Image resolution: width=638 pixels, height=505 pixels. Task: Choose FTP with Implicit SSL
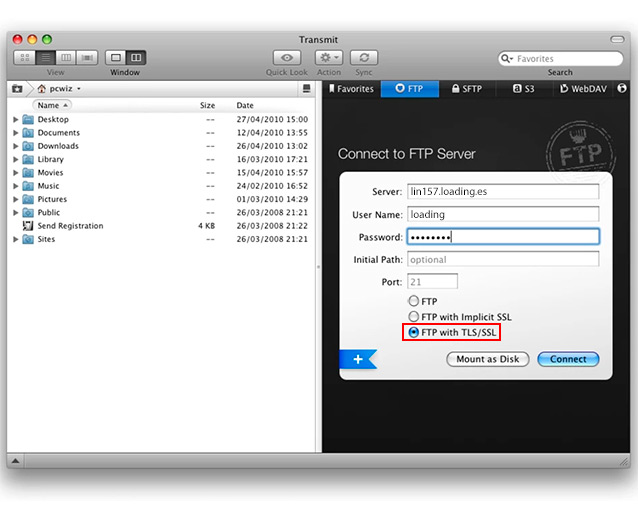414,317
